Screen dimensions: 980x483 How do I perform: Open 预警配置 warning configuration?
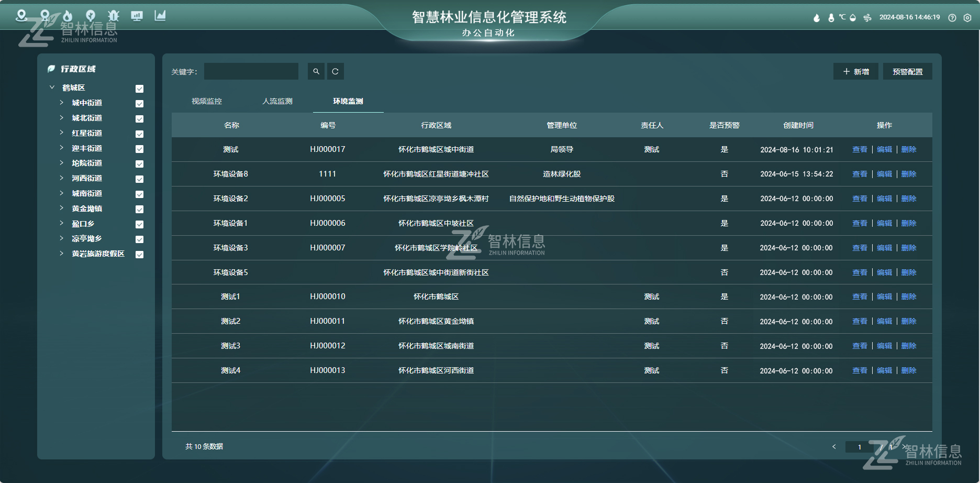(908, 72)
